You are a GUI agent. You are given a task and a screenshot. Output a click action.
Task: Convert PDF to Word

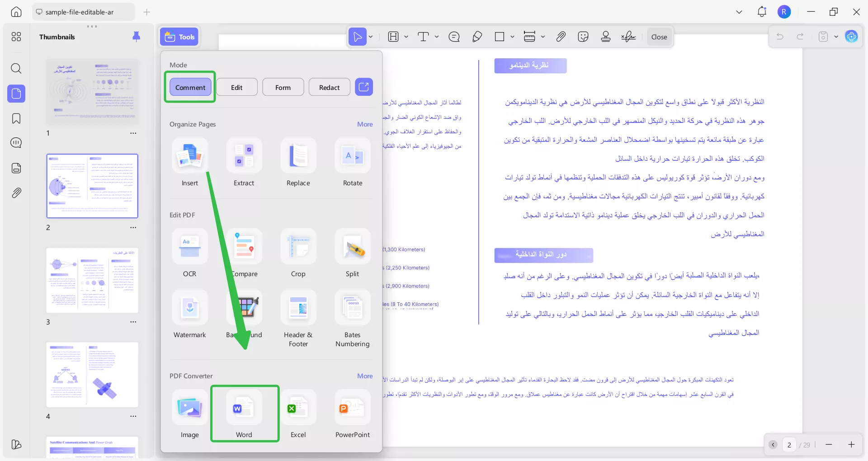(244, 414)
